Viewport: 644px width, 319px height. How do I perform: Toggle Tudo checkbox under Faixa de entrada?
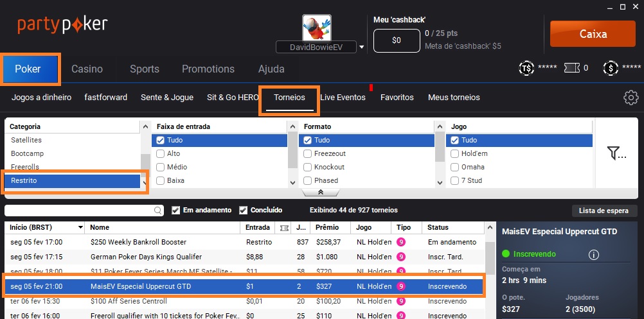tap(160, 140)
